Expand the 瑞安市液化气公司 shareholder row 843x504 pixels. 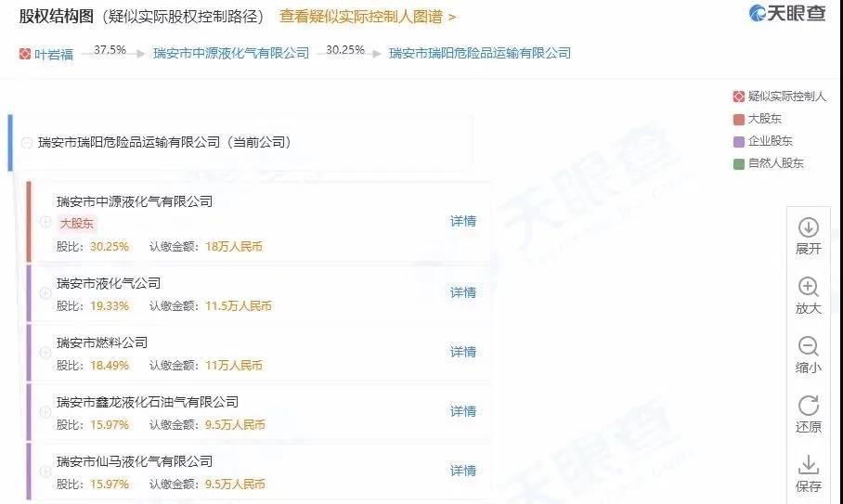[45, 293]
